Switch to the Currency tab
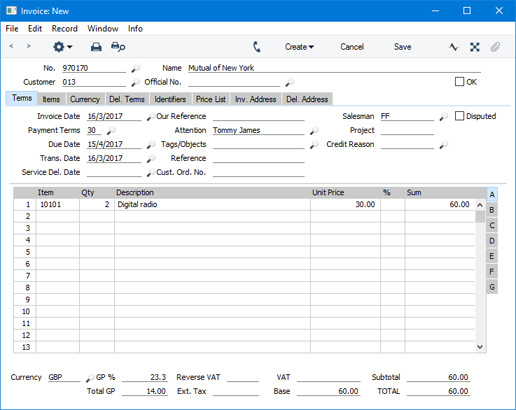The image size is (516, 410). click(x=85, y=99)
